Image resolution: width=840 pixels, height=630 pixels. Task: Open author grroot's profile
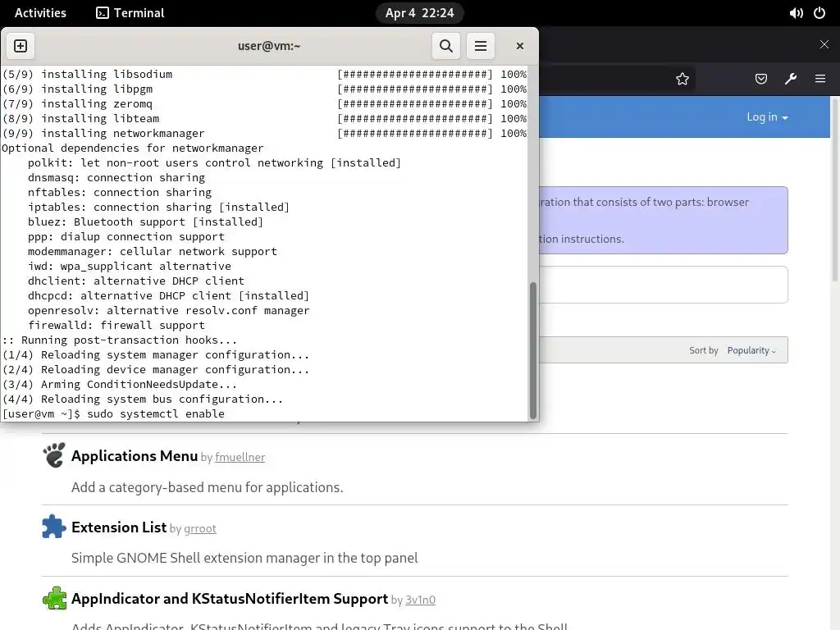pyautogui.click(x=200, y=528)
